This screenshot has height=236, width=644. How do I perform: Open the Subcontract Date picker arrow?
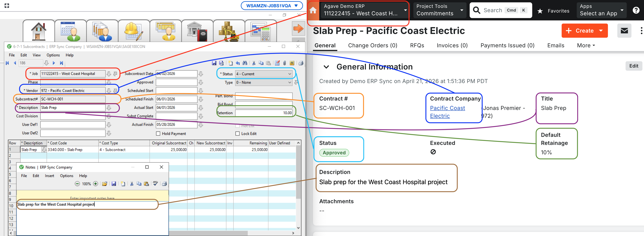201,74
